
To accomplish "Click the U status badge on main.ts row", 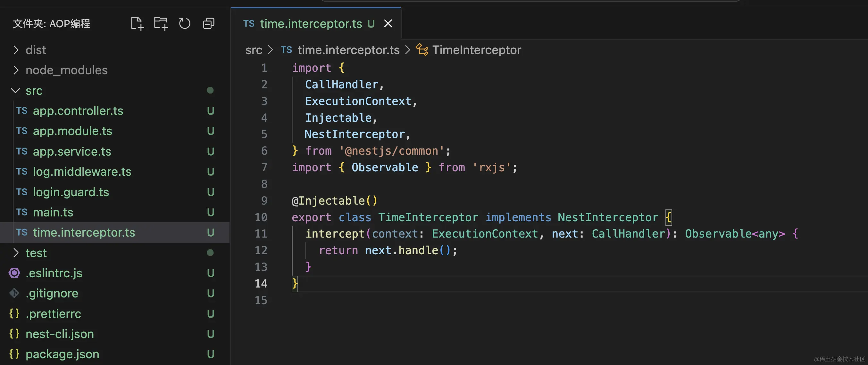I will pos(211,212).
